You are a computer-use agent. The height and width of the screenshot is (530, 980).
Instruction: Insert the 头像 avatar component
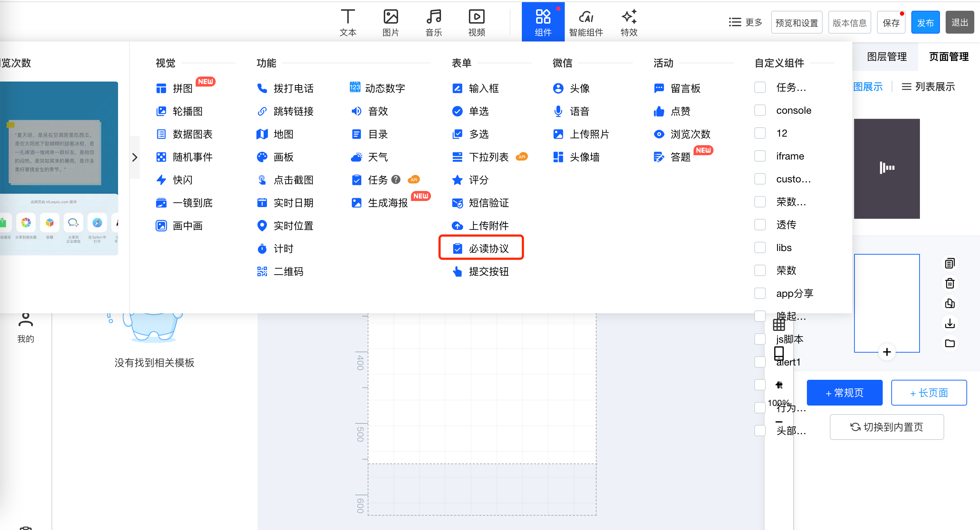(572, 88)
